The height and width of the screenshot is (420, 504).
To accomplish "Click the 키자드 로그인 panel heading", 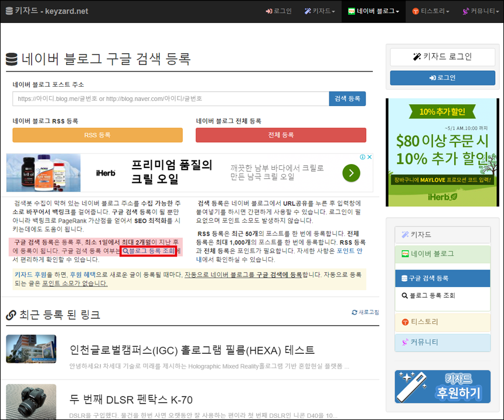I will (x=442, y=57).
